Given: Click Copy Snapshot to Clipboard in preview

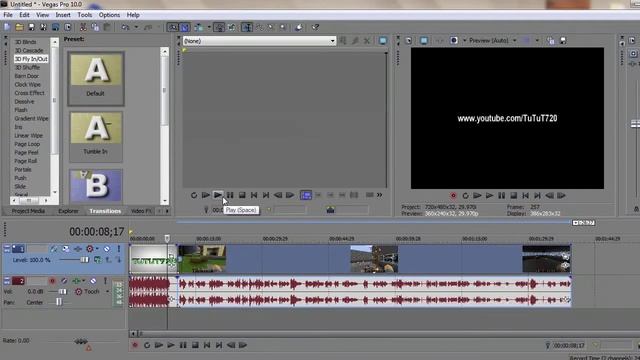Looking at the screenshot, I should [x=551, y=40].
